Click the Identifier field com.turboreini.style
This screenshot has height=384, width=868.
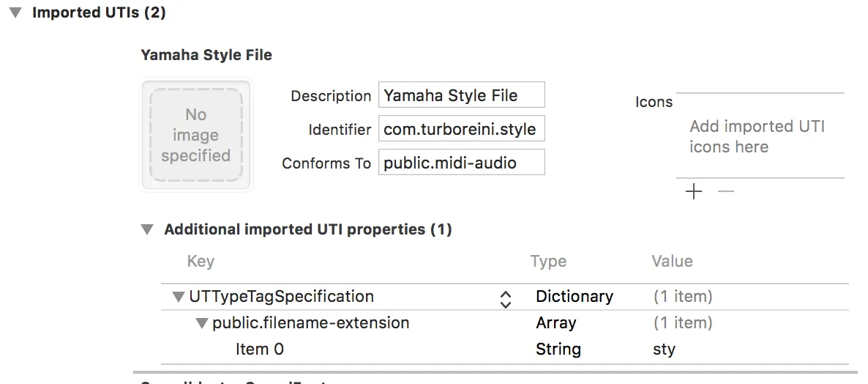point(461,130)
